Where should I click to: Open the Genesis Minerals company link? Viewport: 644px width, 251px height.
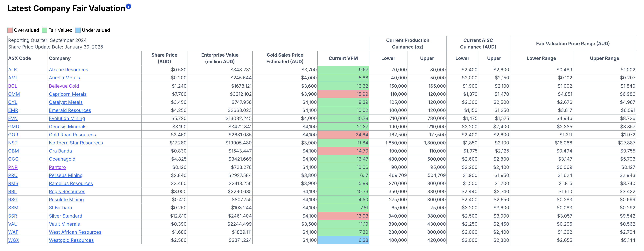pos(68,127)
